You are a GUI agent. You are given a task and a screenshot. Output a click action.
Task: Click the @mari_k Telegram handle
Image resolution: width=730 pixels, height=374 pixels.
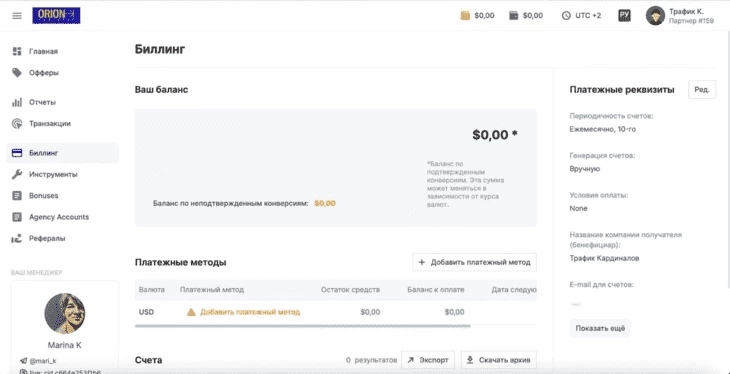click(x=43, y=360)
